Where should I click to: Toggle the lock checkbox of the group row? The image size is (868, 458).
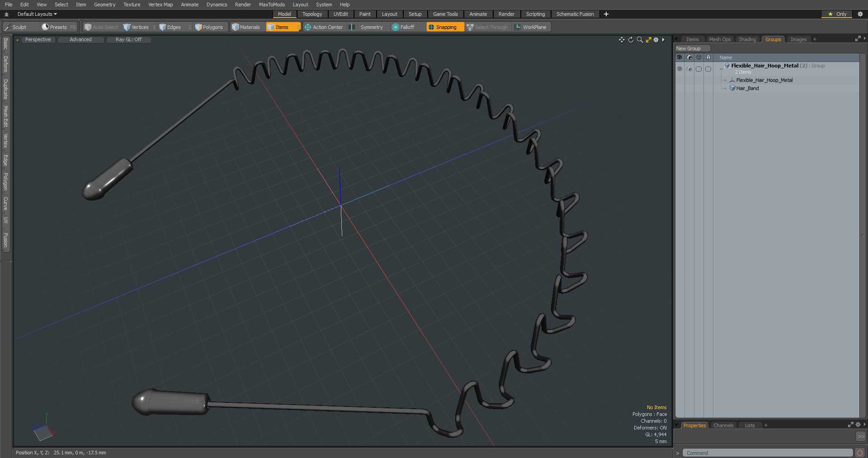[x=699, y=69]
